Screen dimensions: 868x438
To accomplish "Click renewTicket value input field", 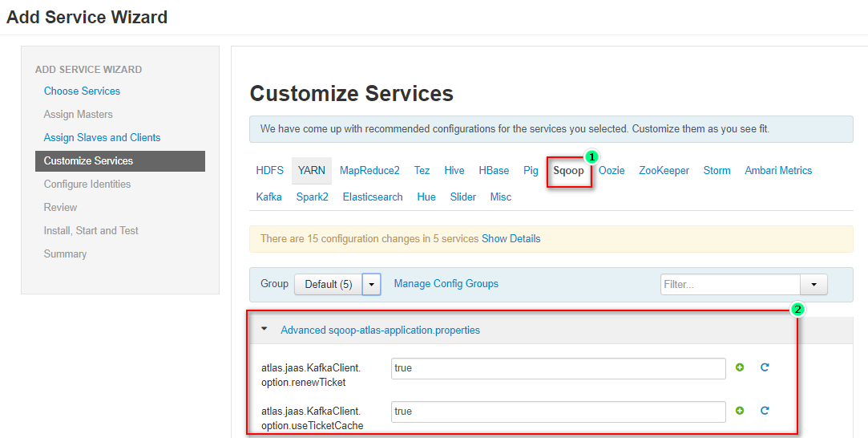I will [x=558, y=368].
